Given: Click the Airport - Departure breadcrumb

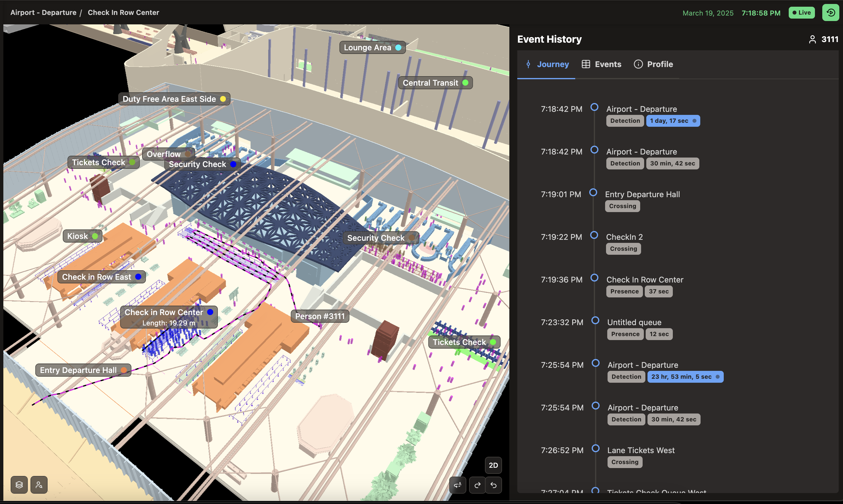Looking at the screenshot, I should pyautogui.click(x=43, y=12).
